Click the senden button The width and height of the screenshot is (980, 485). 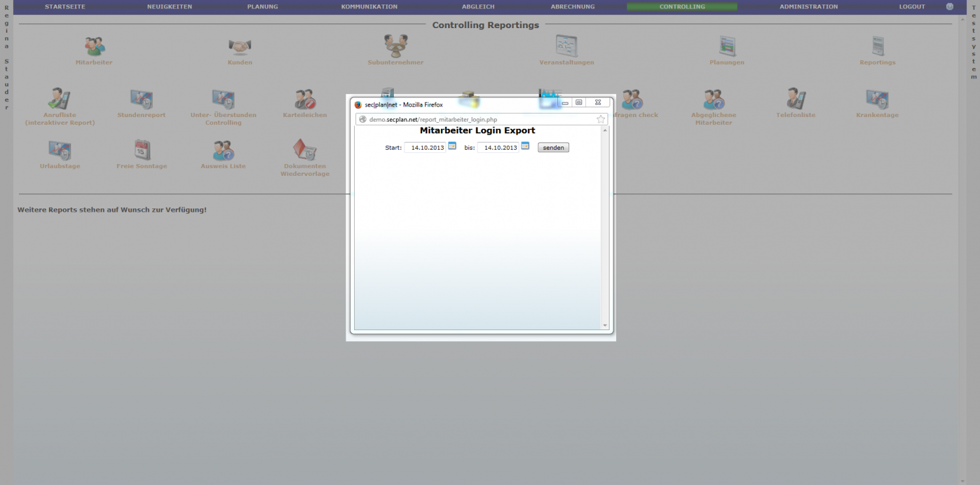pyautogui.click(x=553, y=148)
